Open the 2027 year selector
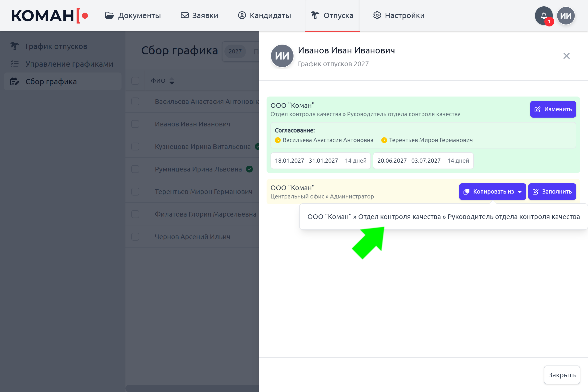The width and height of the screenshot is (588, 392). click(x=235, y=51)
